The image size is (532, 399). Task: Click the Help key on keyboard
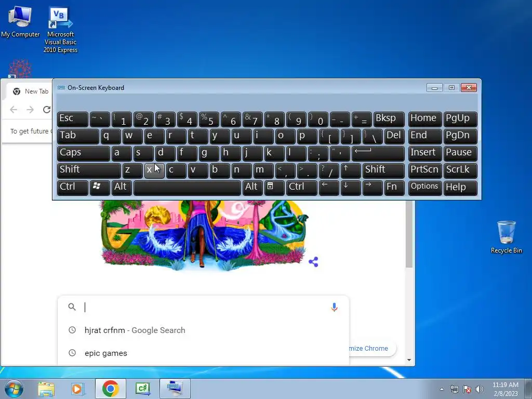[460, 188]
